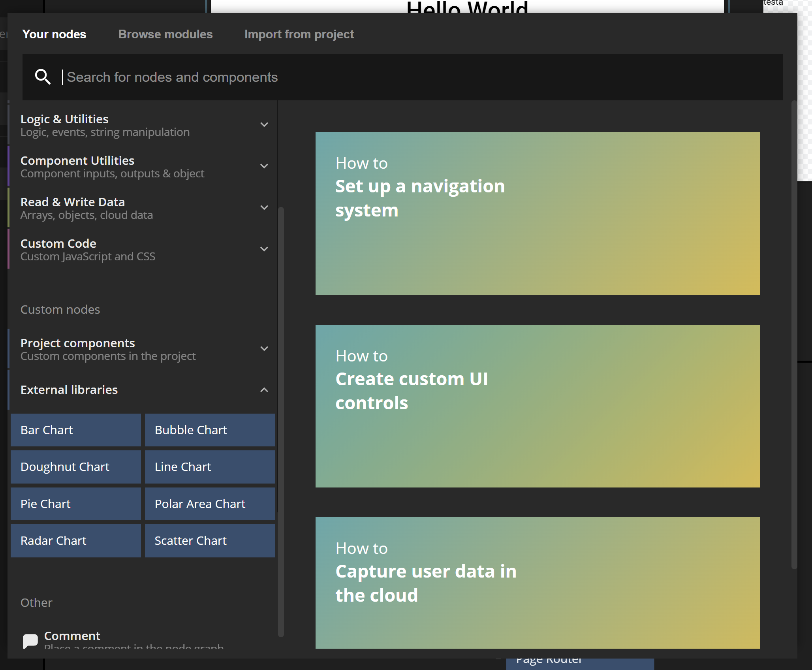Open the navigation system how-to card
812x670 pixels.
(x=537, y=213)
